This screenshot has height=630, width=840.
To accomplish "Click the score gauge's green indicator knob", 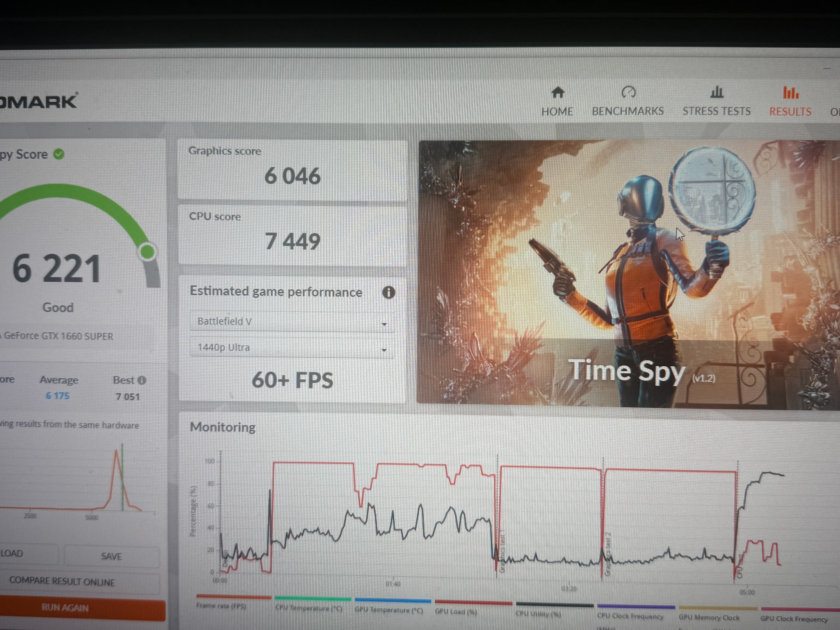I will (147, 251).
